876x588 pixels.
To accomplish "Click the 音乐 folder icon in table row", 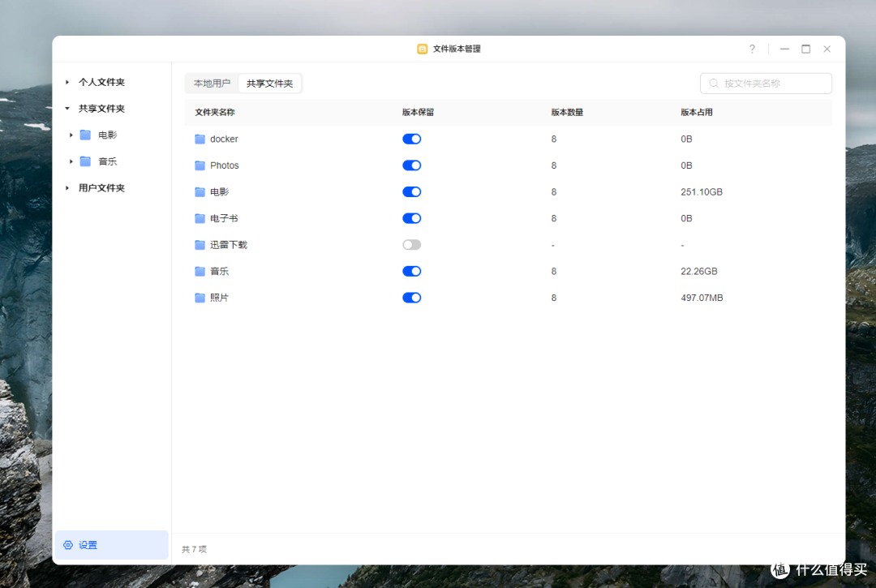I will pyautogui.click(x=200, y=272).
